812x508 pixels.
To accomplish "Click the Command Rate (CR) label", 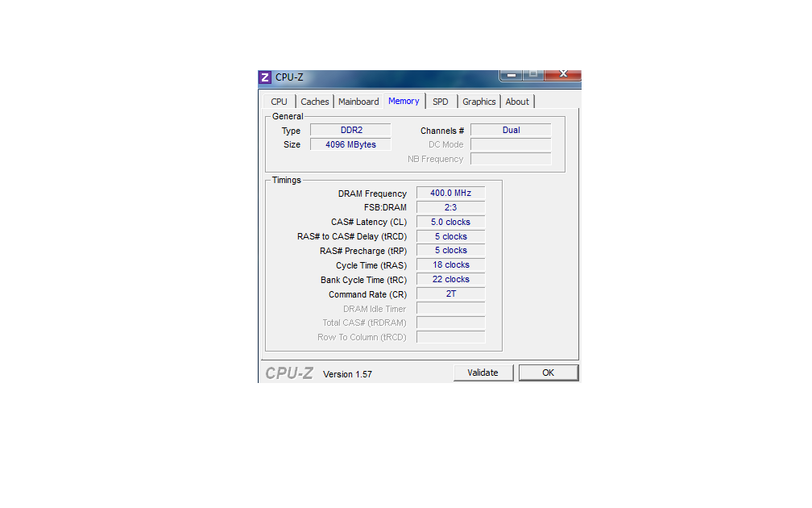I will click(x=367, y=294).
